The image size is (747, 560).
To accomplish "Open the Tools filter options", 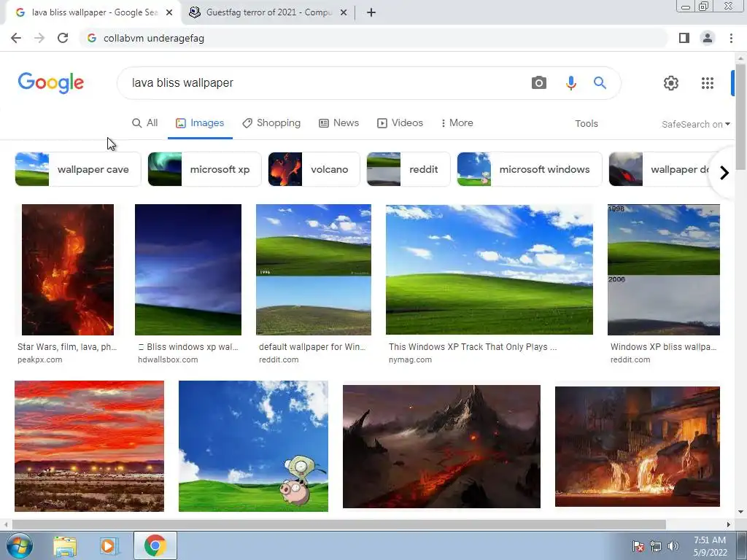I will pyautogui.click(x=587, y=123).
